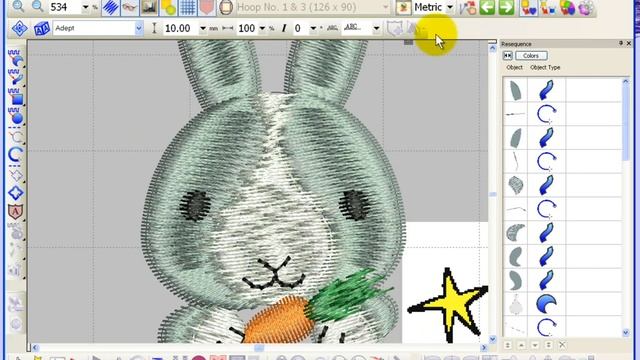Select the ribbon shape stitch tool
Image resolution: width=640 pixels, height=360 pixels.
click(16, 77)
